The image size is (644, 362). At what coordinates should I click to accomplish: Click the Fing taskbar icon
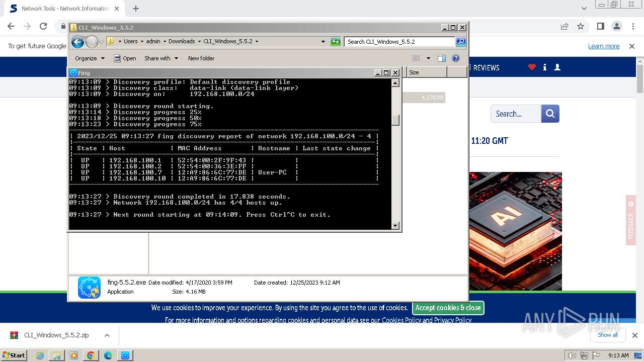tap(125, 355)
